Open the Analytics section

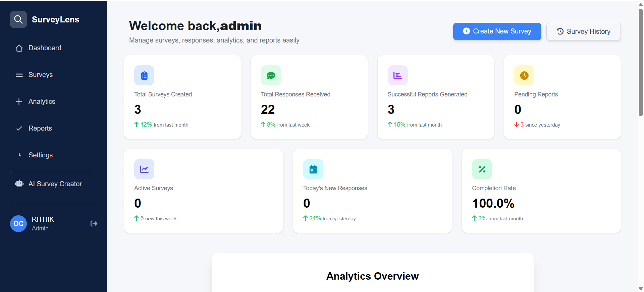pyautogui.click(x=42, y=101)
